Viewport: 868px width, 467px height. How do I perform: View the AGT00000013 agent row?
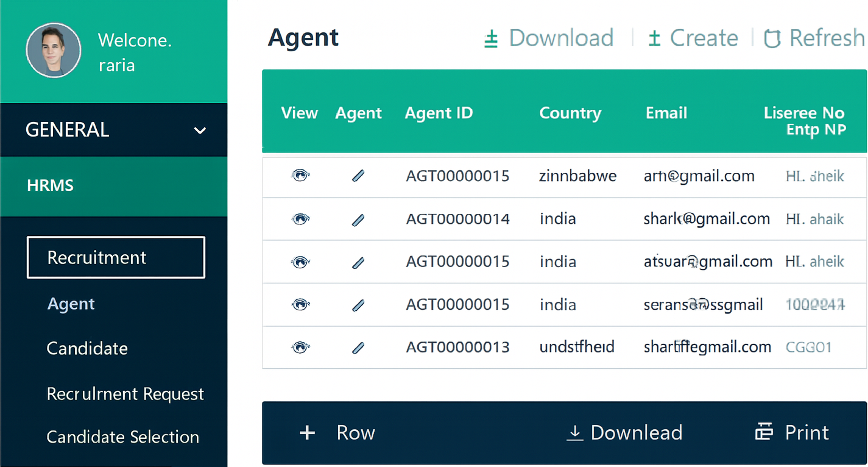300,348
